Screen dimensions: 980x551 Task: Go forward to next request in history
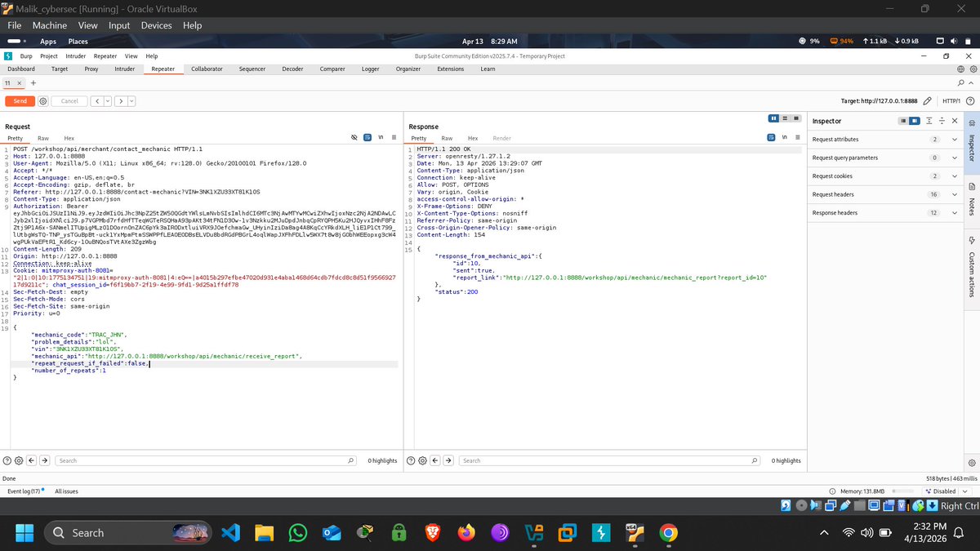[x=119, y=101]
